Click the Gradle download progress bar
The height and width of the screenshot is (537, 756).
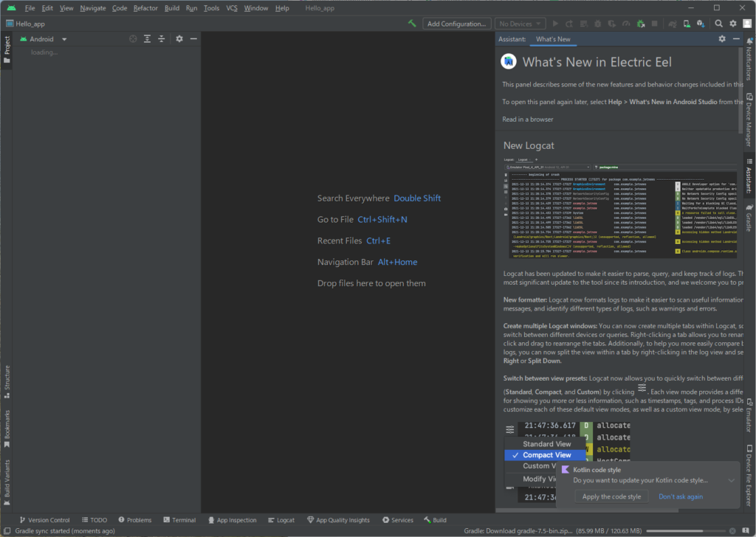click(x=685, y=530)
